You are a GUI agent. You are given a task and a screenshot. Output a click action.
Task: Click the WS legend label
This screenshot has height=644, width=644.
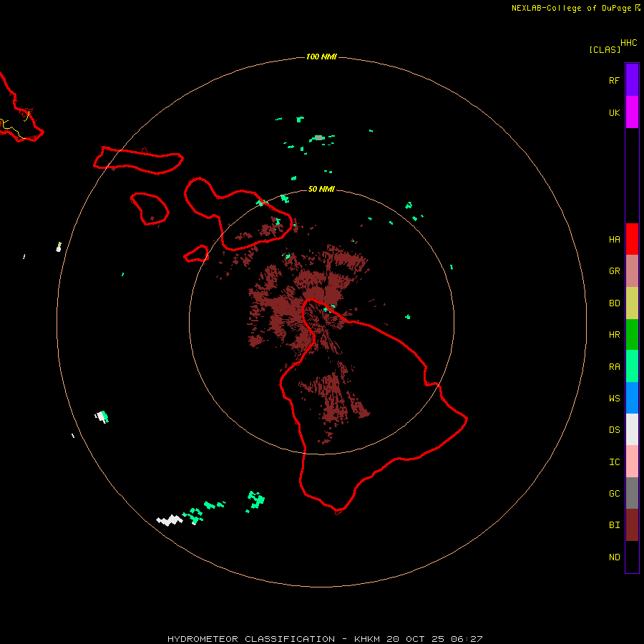point(614,399)
